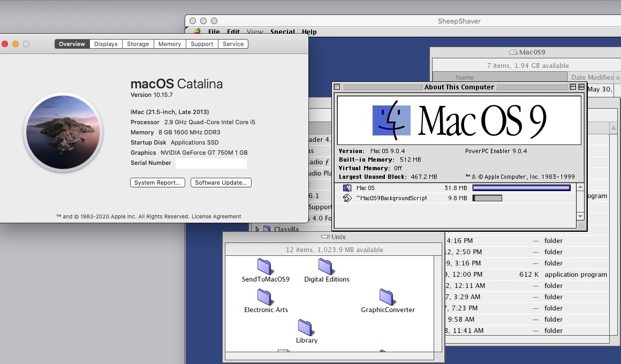
Task: Switch to the Memory tab
Action: click(170, 44)
